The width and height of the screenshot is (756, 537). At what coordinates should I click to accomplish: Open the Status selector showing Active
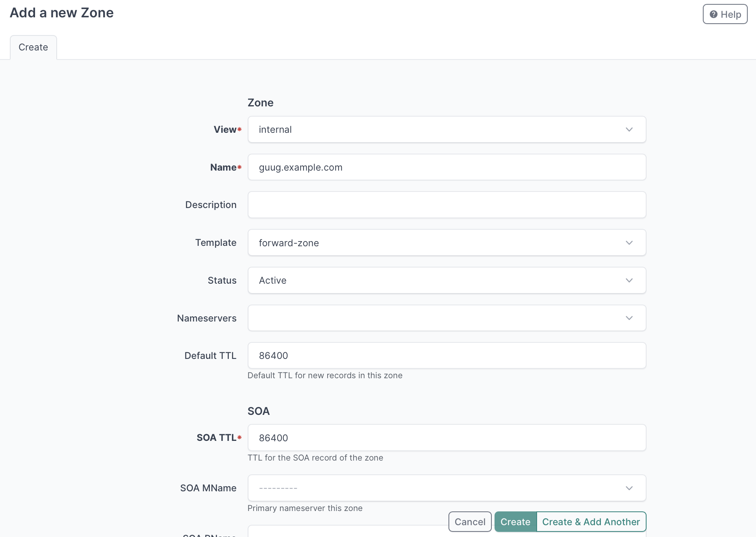[433, 281]
